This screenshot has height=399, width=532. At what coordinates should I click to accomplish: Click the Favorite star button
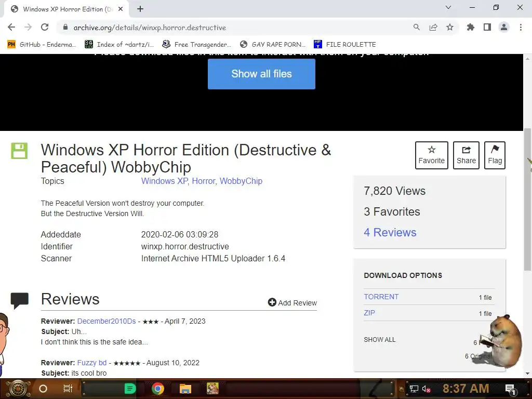coord(432,155)
